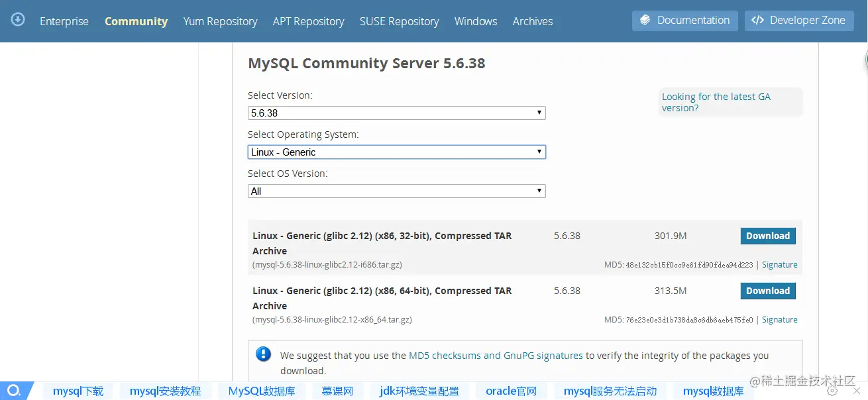Click the 301.9M file size
The height and width of the screenshot is (400, 868).
coord(671,236)
